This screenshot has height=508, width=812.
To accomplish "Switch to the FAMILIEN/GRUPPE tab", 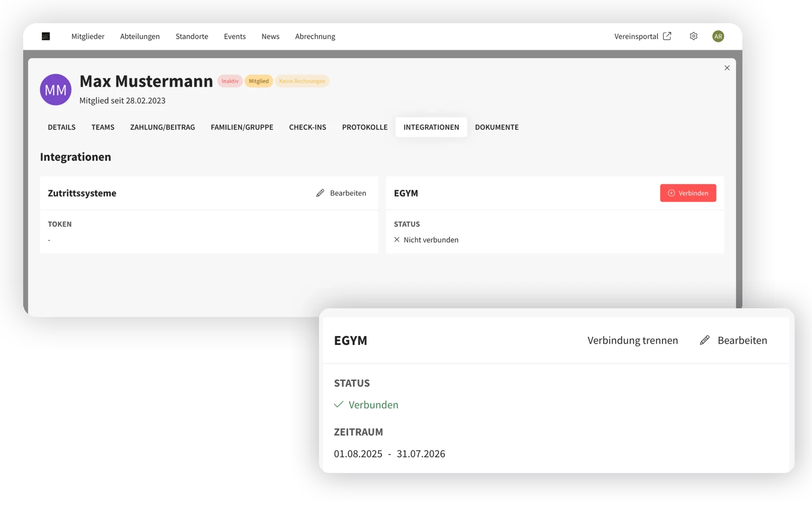I will 242,127.
